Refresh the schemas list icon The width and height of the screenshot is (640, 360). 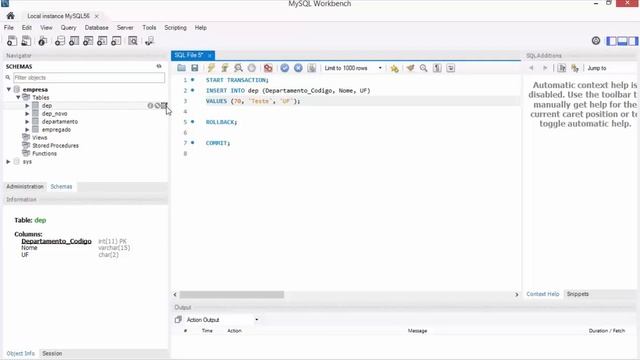coord(159,66)
